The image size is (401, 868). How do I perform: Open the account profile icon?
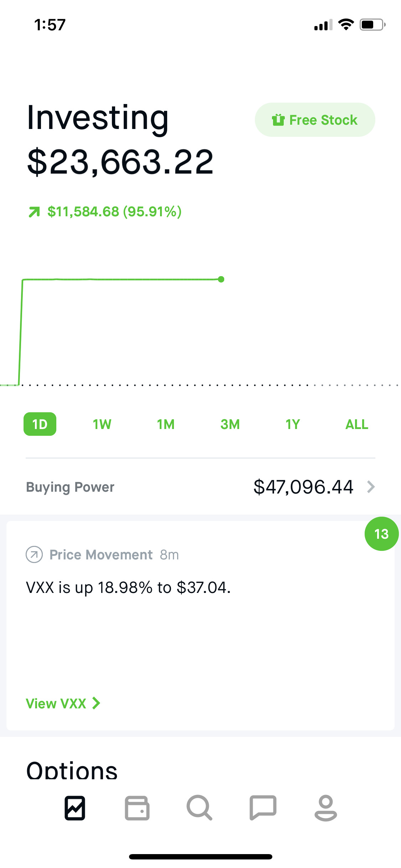tap(326, 808)
